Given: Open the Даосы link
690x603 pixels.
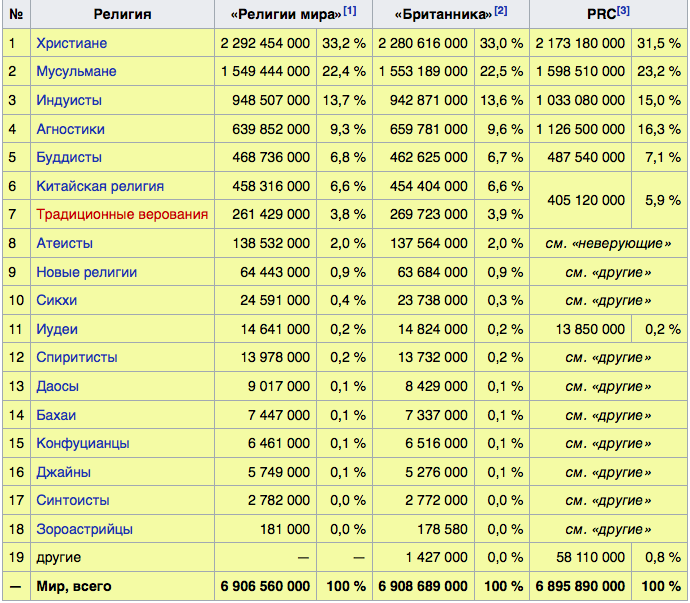Looking at the screenshot, I should click(57, 386).
